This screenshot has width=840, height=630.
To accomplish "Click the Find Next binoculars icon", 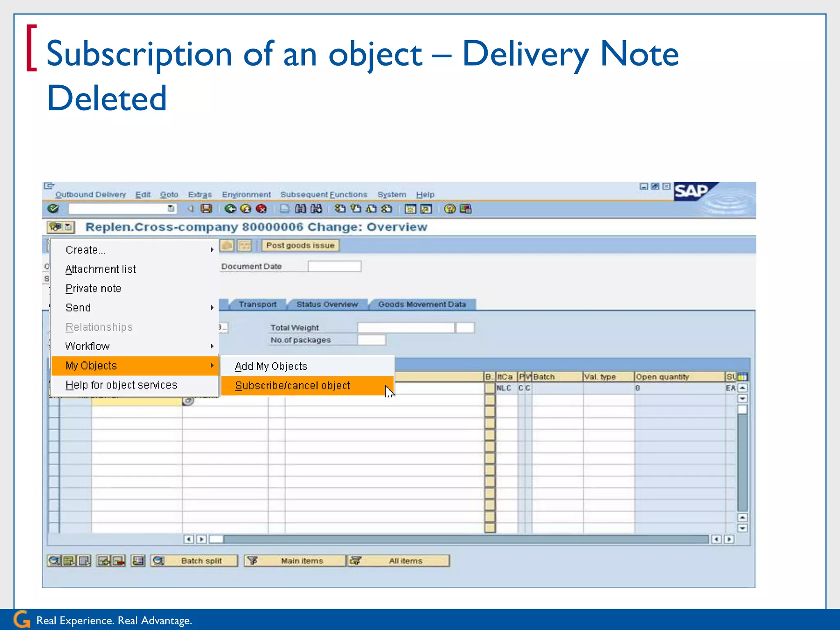I will (x=316, y=209).
